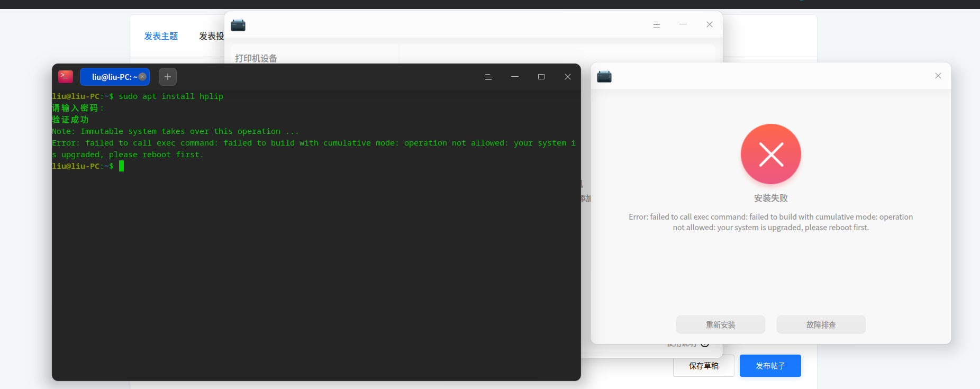Image resolution: width=980 pixels, height=389 pixels.
Task: Click the 'Note: Immutable system takes over' terminal line
Action: [176, 131]
